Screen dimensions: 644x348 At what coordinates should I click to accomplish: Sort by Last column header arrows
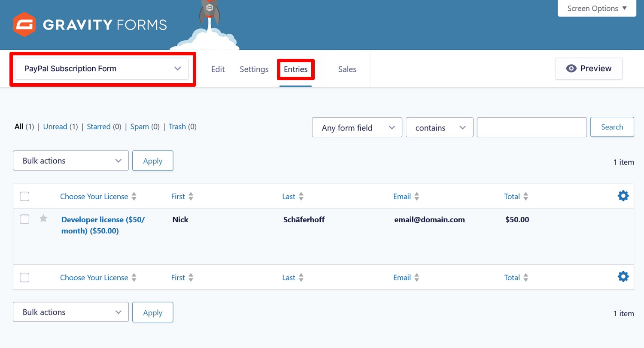pos(301,197)
